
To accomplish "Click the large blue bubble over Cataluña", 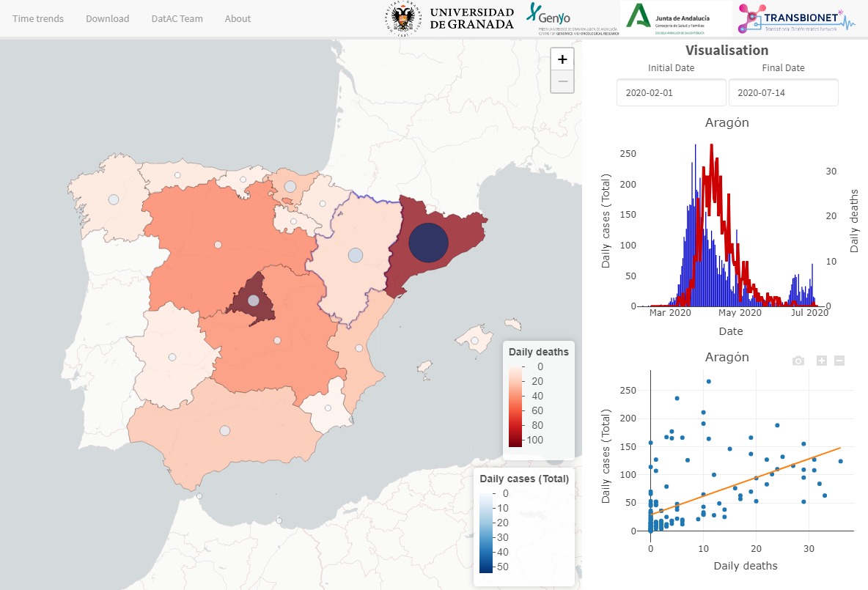I will (x=428, y=242).
